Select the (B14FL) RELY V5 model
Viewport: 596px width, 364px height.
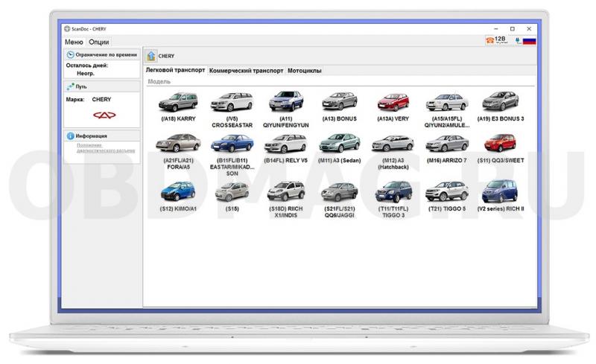(x=286, y=148)
